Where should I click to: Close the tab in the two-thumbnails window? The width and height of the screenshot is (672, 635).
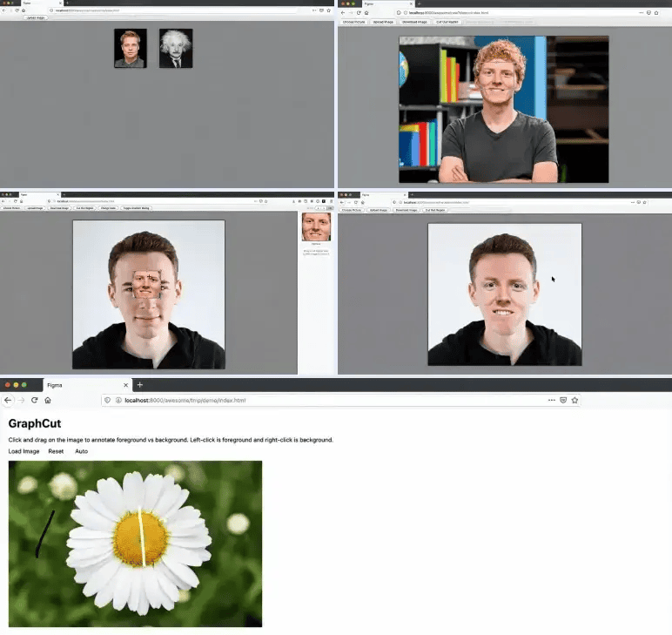click(x=60, y=3)
